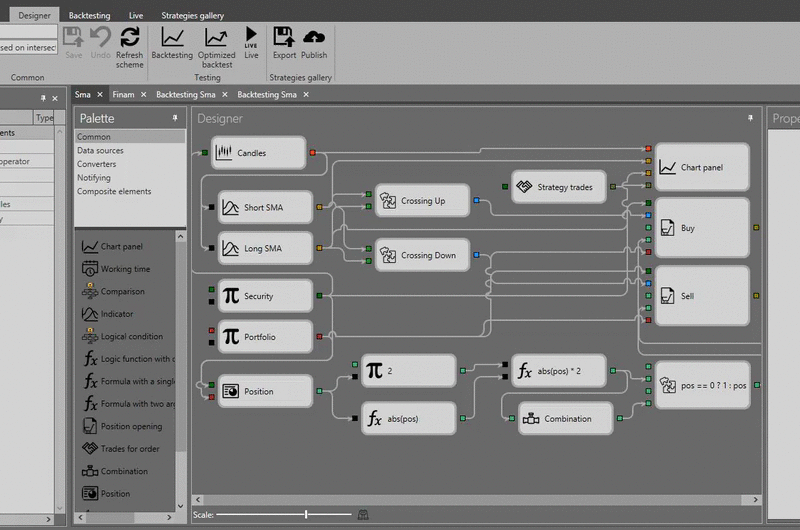
Task: Switch to the Backtesting ribbon tab
Action: click(x=89, y=16)
